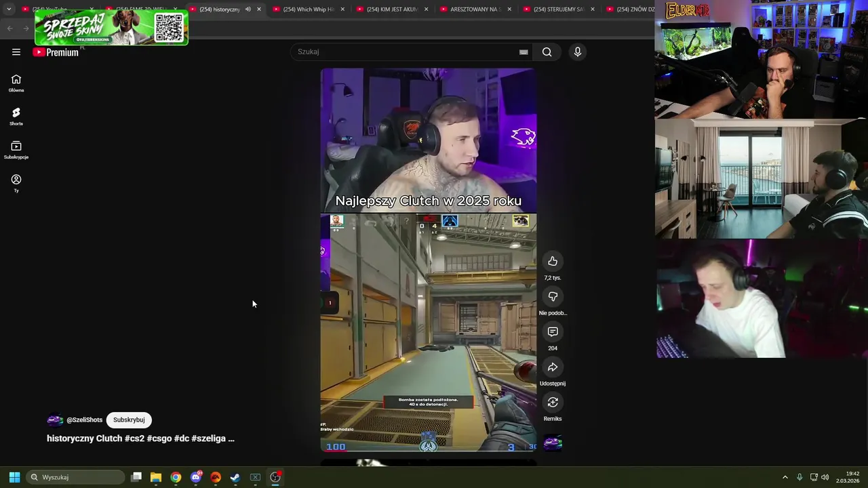
Task: Close the 'Which Whip' tab
Action: tap(342, 9)
